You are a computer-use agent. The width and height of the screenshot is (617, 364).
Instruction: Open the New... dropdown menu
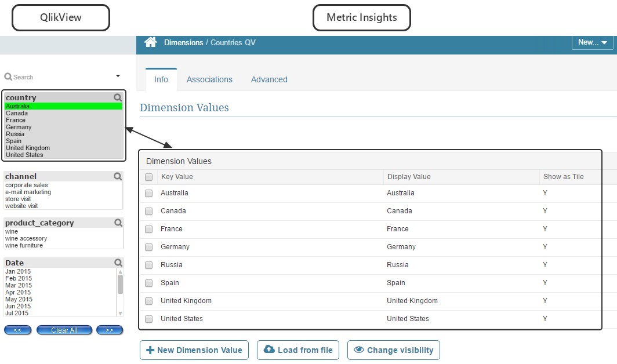pos(592,42)
